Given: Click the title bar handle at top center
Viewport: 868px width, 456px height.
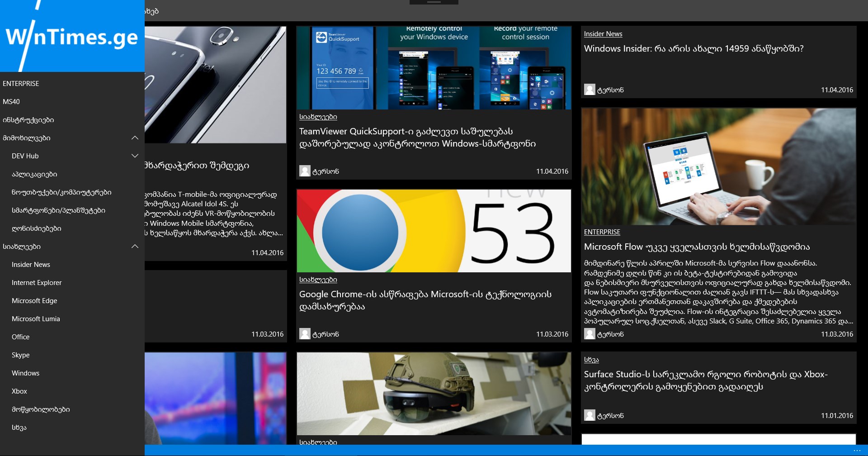Looking at the screenshot, I should coord(434,2).
